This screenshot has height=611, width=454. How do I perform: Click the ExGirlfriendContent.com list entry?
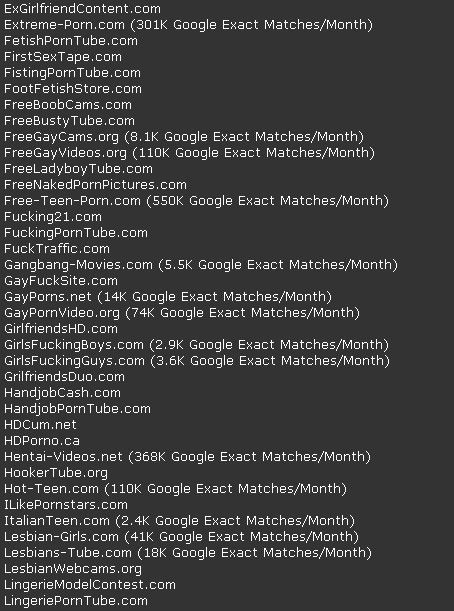pyautogui.click(x=82, y=9)
